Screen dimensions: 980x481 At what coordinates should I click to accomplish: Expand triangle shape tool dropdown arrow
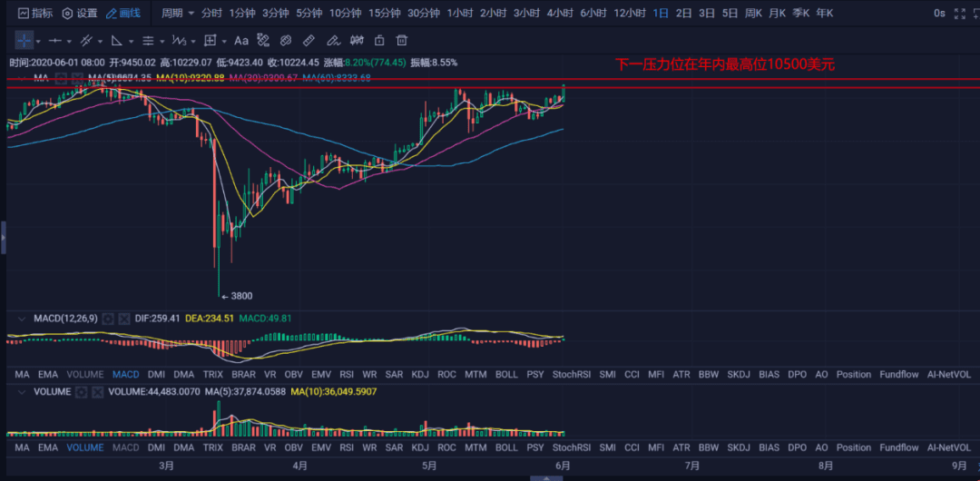point(132,41)
